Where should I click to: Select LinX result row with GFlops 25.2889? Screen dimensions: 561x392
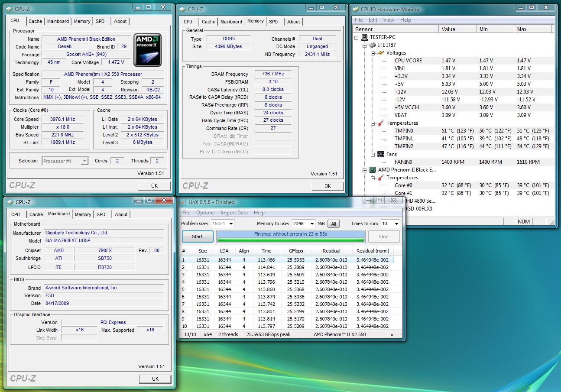287,267
